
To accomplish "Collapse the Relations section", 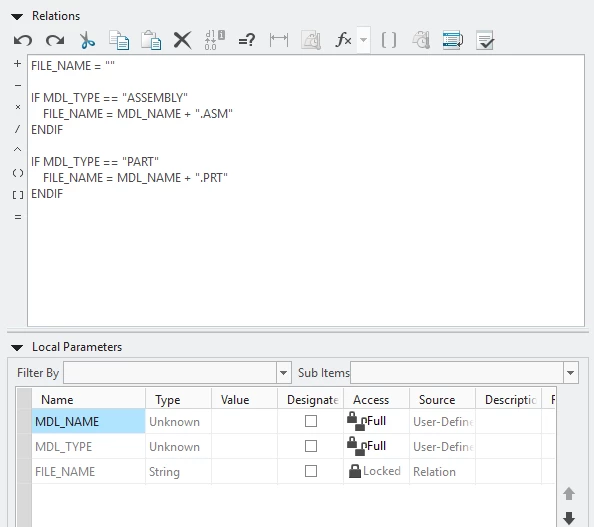I will point(17,16).
